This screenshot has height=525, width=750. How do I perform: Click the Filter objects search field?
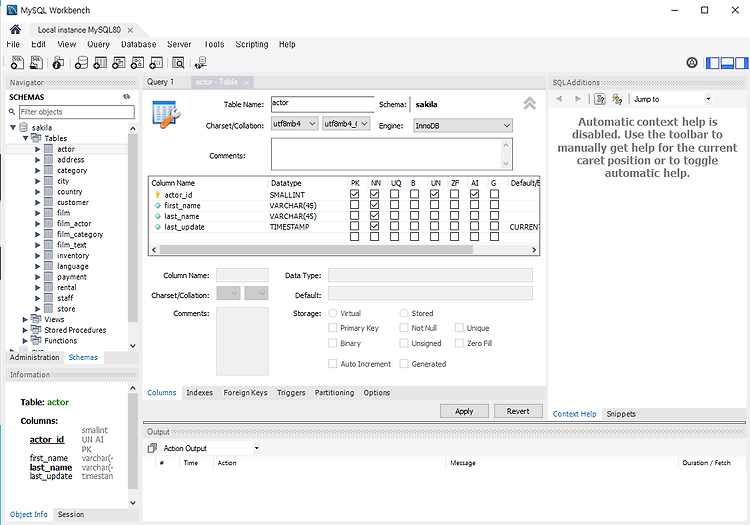77,111
